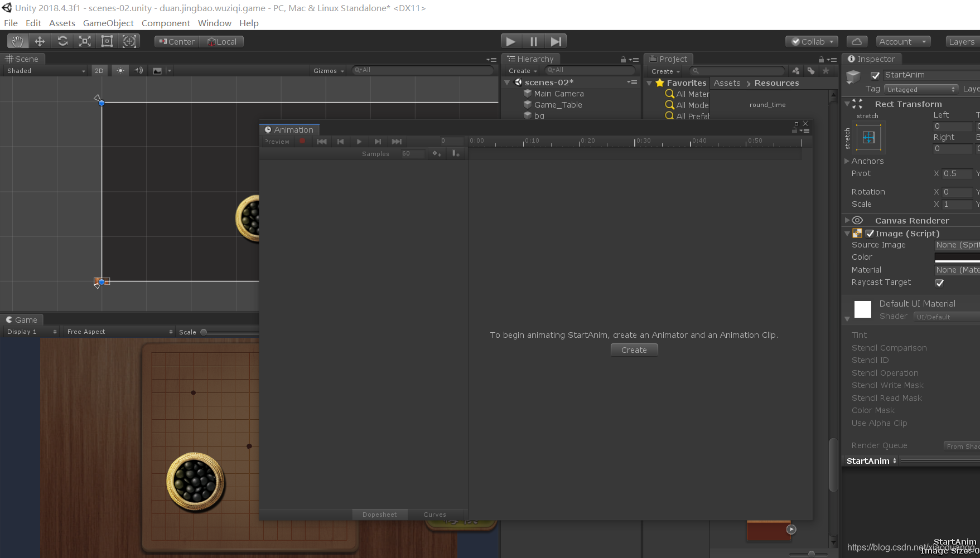Image resolution: width=980 pixels, height=558 pixels.
Task: Collapse the Favorites group in Project
Action: pyautogui.click(x=649, y=83)
